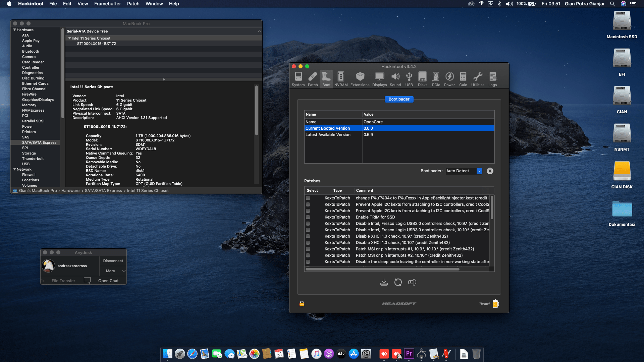Viewport: 644px width, 362px height.
Task: Click Disconnect in Anydesk window
Action: 113,261
